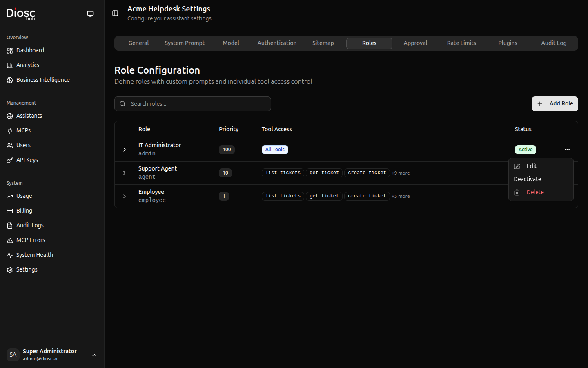Viewport: 588px width, 368px height.
Task: Click the monitor icon beside the Diosc logo
Action: click(x=90, y=14)
